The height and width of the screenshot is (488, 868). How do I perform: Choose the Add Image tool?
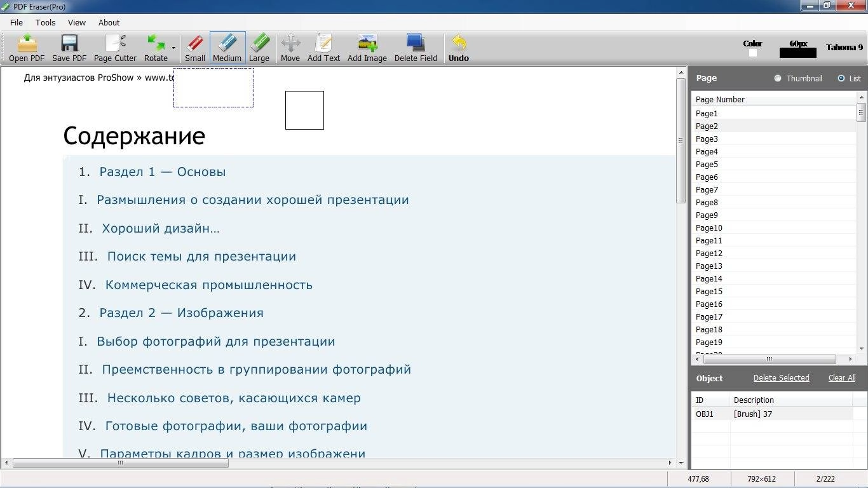[367, 48]
